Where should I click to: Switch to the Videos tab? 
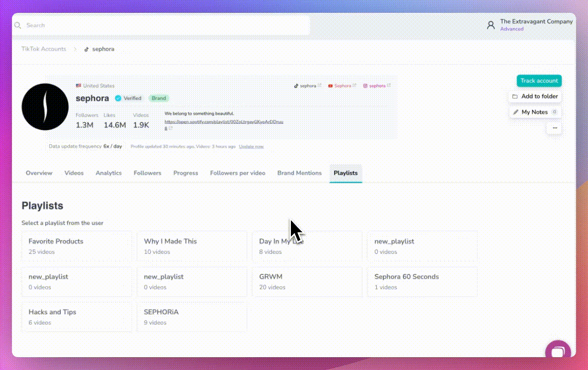click(74, 173)
